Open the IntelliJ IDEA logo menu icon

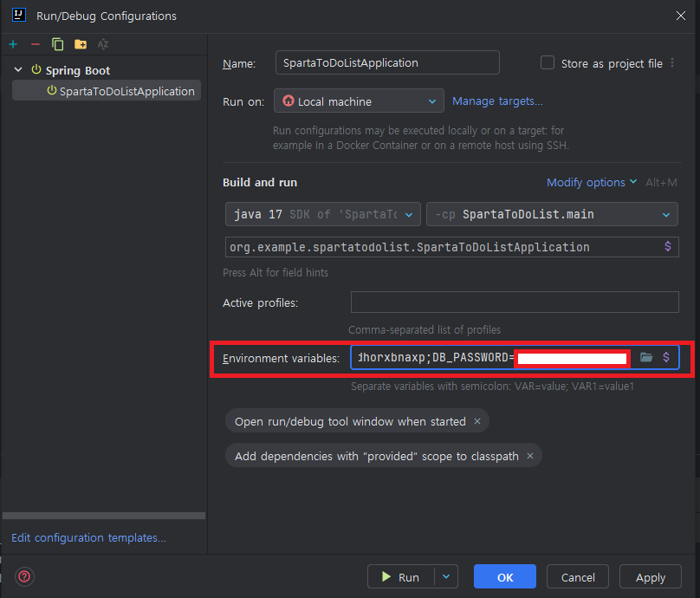[x=19, y=16]
